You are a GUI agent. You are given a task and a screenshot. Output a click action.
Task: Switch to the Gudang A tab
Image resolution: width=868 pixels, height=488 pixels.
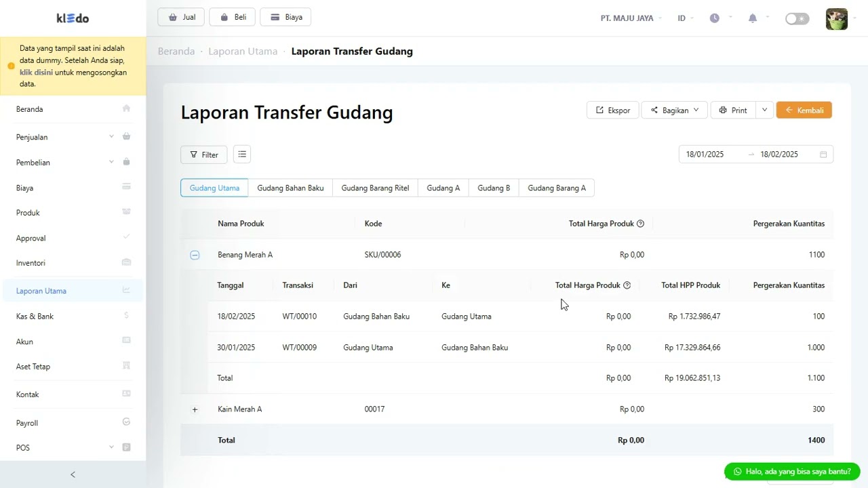[443, 188]
